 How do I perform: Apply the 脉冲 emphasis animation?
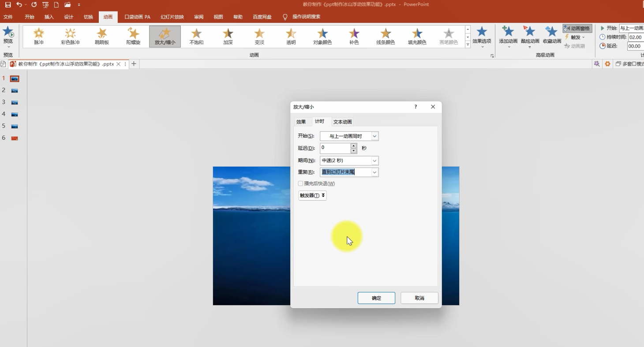(x=39, y=37)
